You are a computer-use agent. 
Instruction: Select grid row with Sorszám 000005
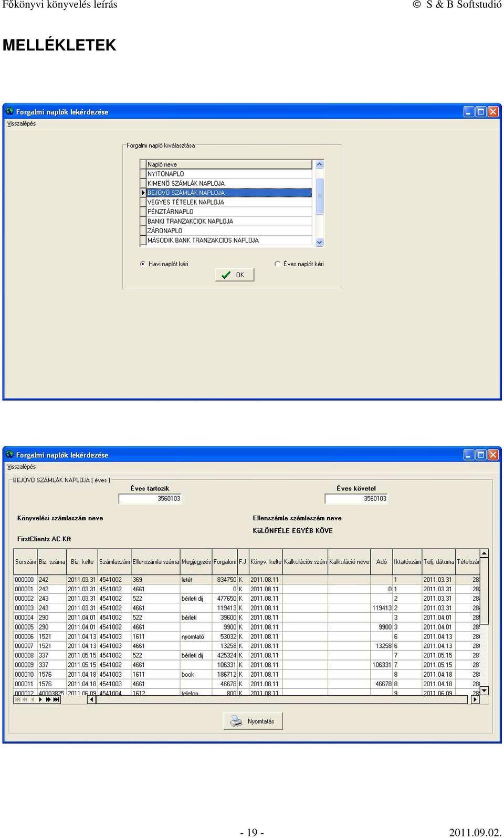pyautogui.click(x=247, y=627)
